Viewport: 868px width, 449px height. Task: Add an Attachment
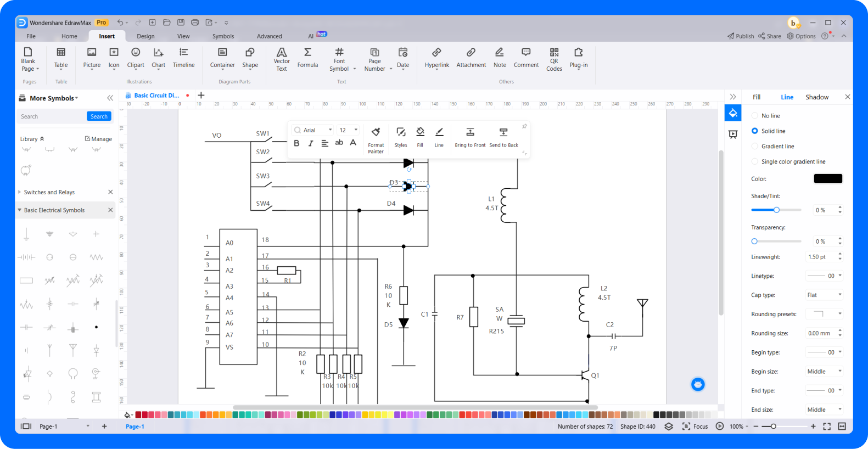coord(471,58)
